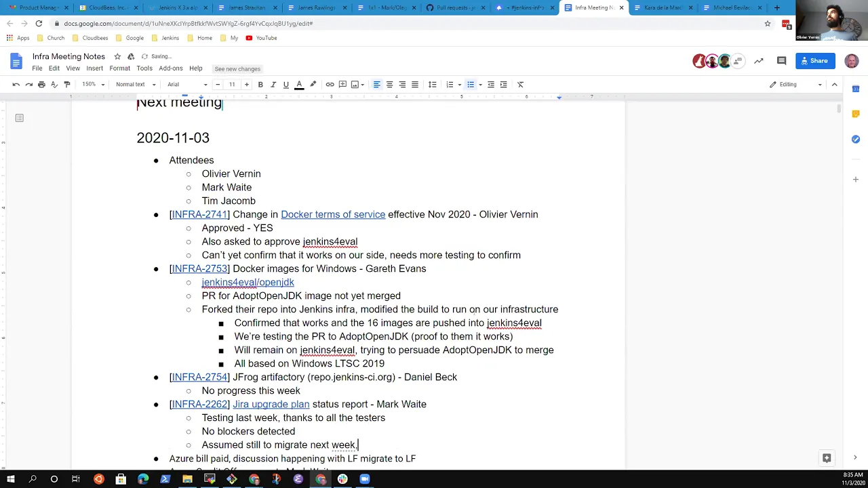Image resolution: width=868 pixels, height=488 pixels.
Task: Print the document using printer icon
Action: 41,85
